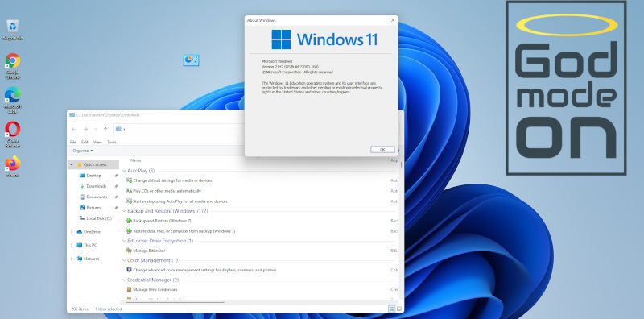Open recent locations dropdown next to forward arrow
The width and height of the screenshot is (644, 319).
coord(96,129)
